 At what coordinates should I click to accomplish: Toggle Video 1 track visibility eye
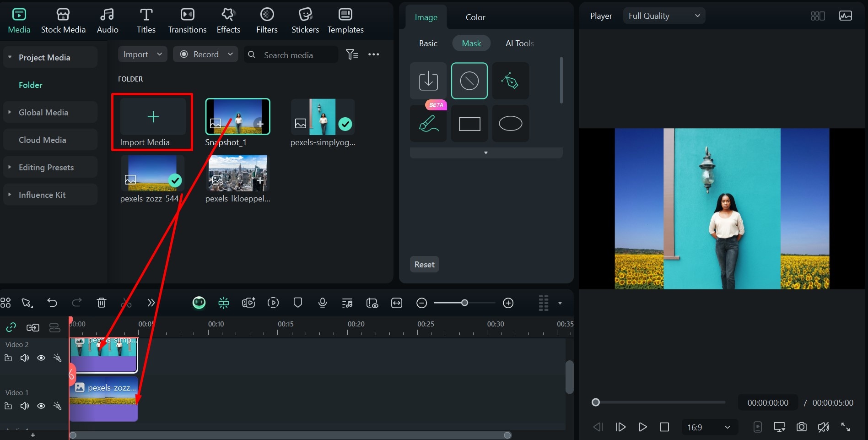[x=41, y=406]
